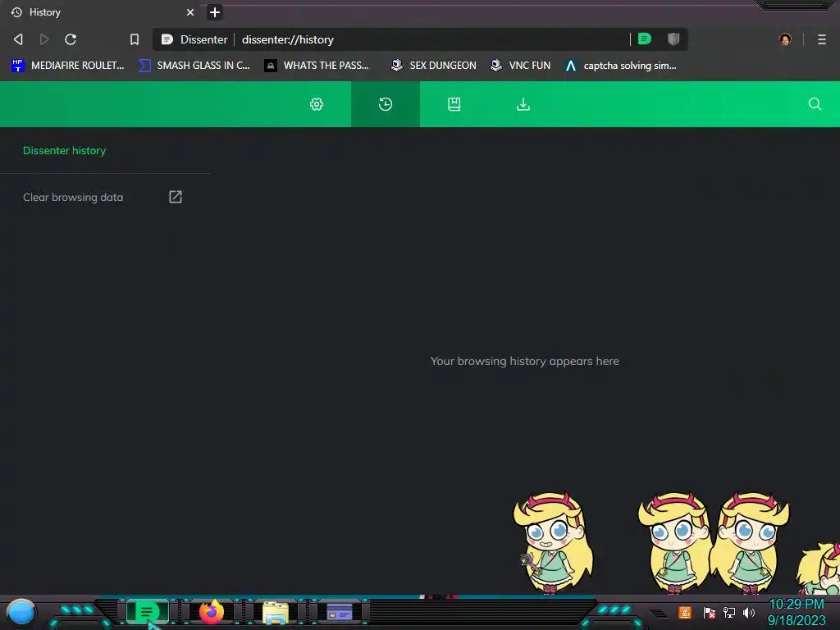840x630 pixels.
Task: Launch Firefox from the taskbar
Action: [x=212, y=611]
